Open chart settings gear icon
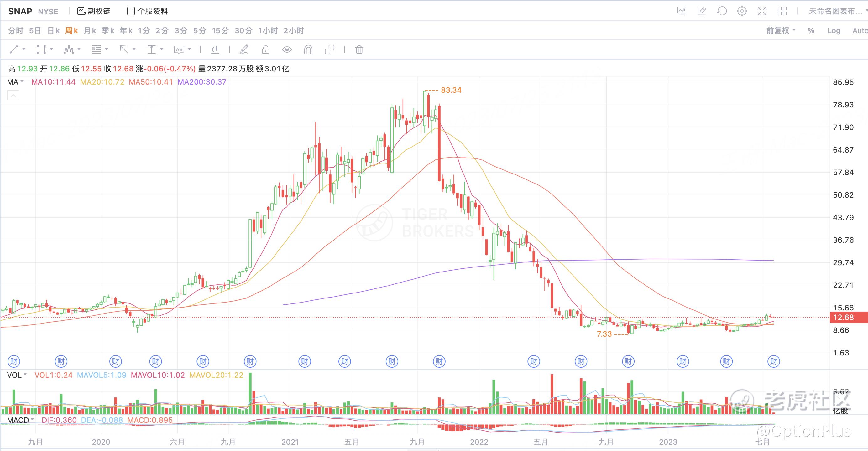 click(742, 11)
